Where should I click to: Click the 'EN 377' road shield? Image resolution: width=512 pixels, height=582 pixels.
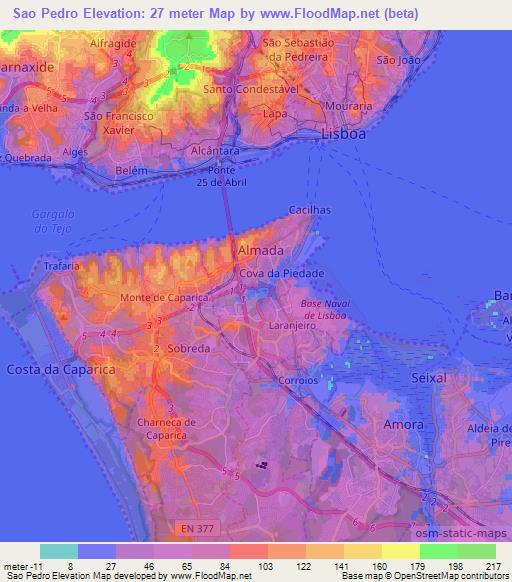[x=197, y=529]
